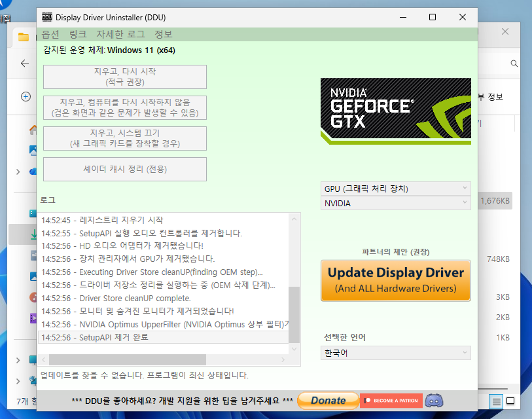The width and height of the screenshot is (532, 419).
Task: Switch File Explorer to details view icon
Action: click(496, 402)
